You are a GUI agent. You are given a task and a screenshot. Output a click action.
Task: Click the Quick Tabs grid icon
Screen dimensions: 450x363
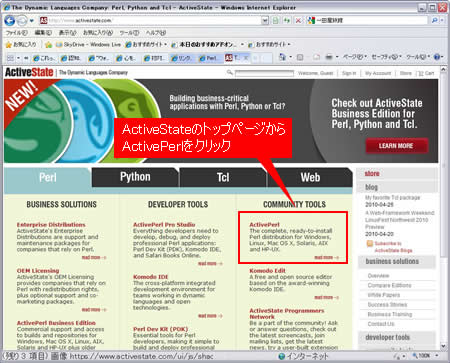click(10, 58)
